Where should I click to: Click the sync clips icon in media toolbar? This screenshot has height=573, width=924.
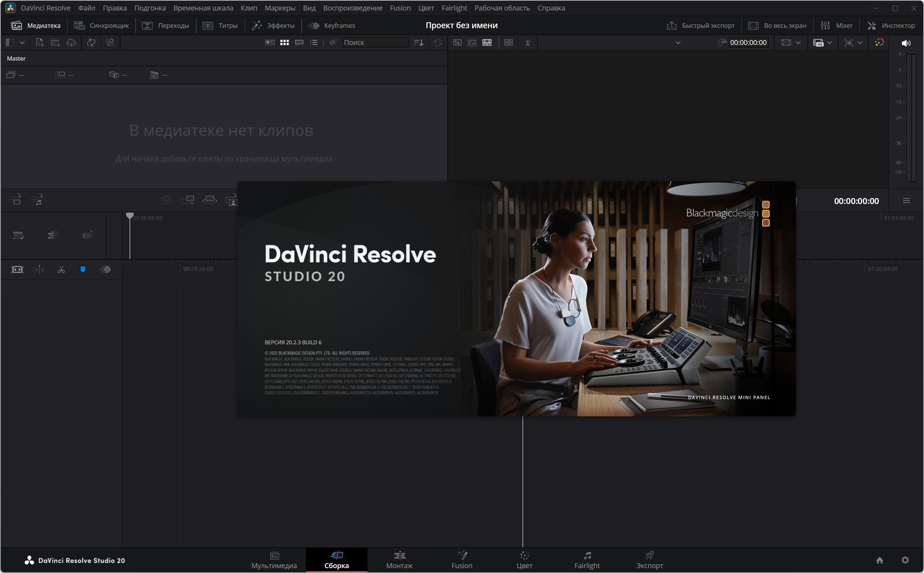[x=91, y=42]
